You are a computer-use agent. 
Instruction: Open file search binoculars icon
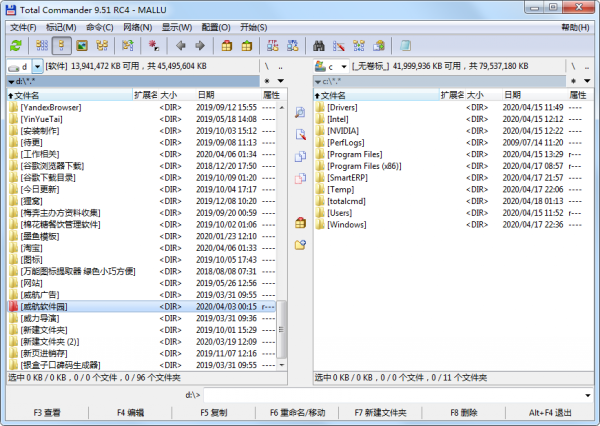319,46
